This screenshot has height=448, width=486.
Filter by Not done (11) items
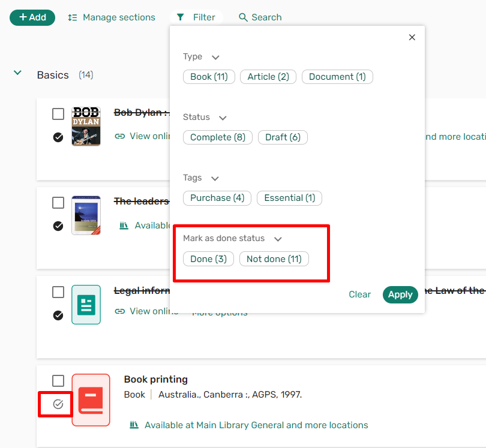274,258
